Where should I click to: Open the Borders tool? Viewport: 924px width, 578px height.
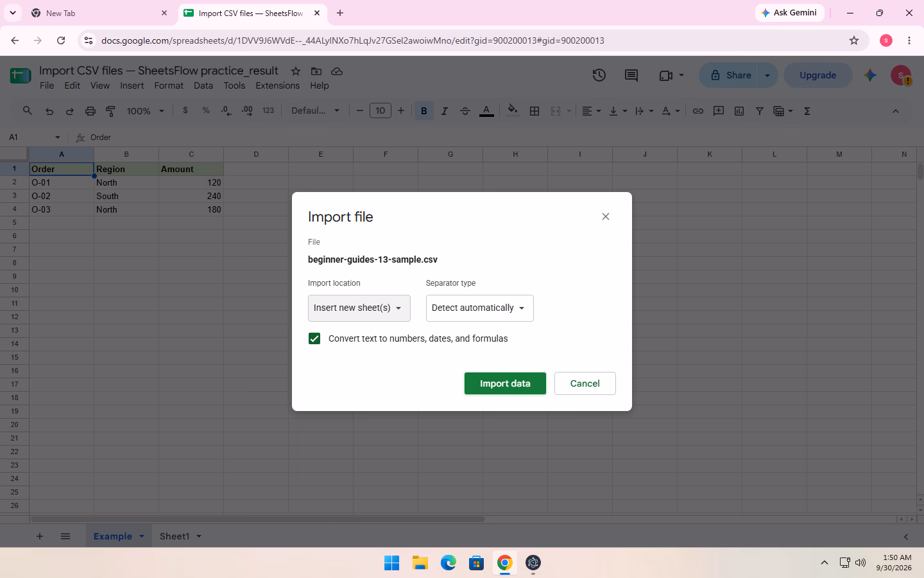pos(535,111)
